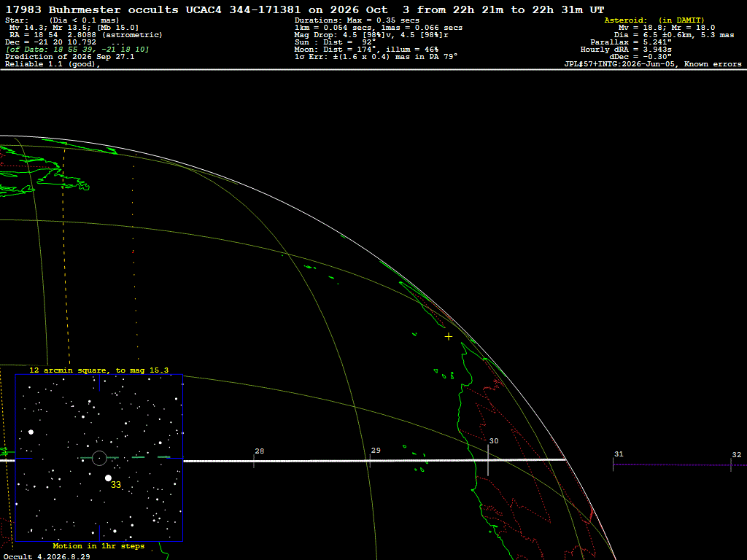Click the JPL#57 orbit source text

point(653,64)
